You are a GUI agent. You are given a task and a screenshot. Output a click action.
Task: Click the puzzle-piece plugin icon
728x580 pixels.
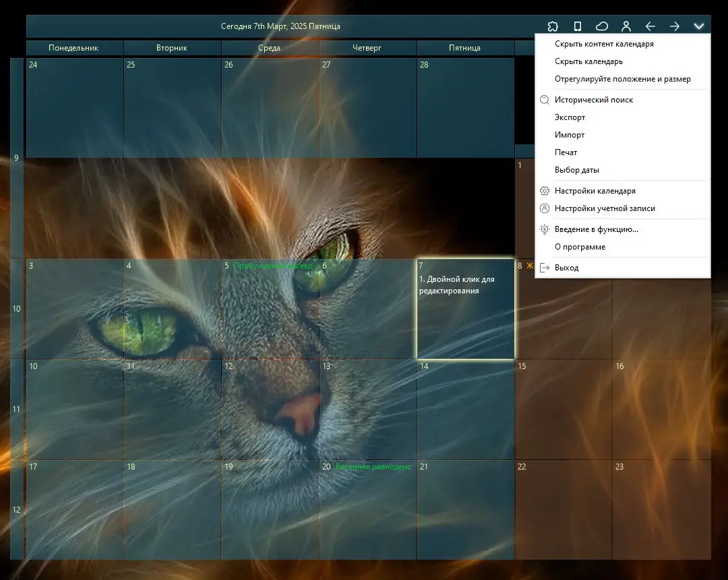click(x=553, y=26)
